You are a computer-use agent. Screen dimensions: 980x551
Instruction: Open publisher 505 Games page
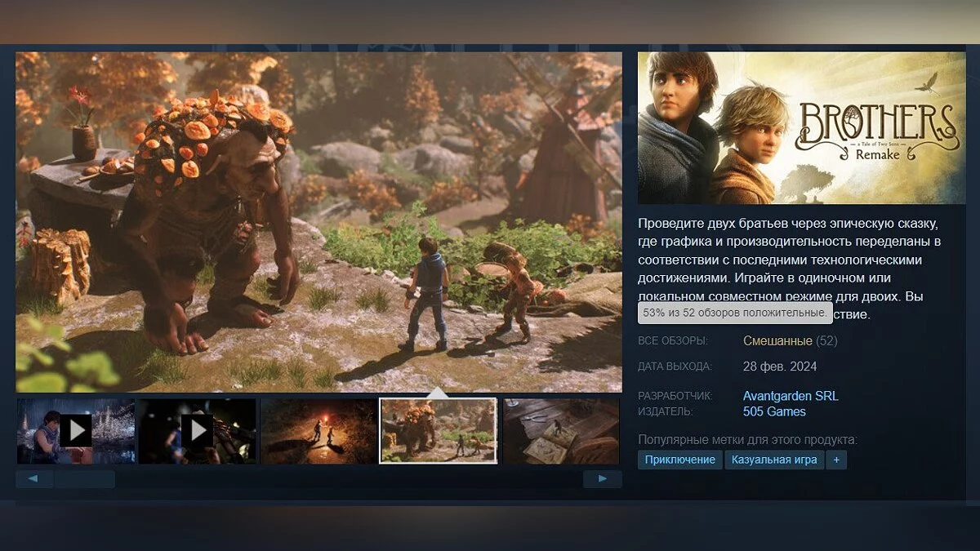tap(774, 411)
